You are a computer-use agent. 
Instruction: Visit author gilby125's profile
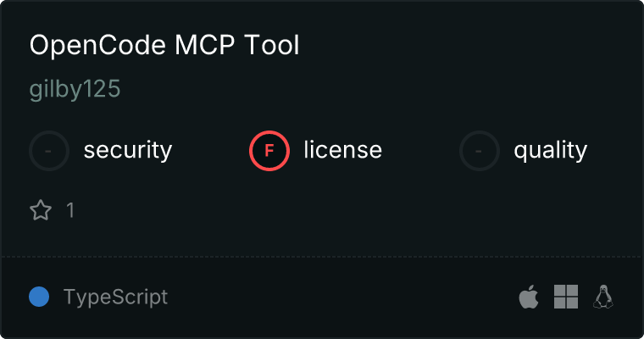point(75,89)
